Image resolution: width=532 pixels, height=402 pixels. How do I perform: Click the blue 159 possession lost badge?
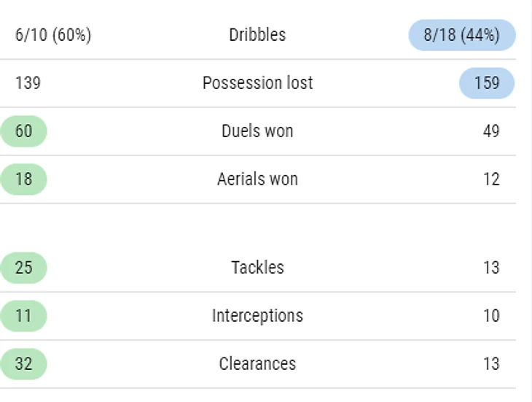pos(487,83)
